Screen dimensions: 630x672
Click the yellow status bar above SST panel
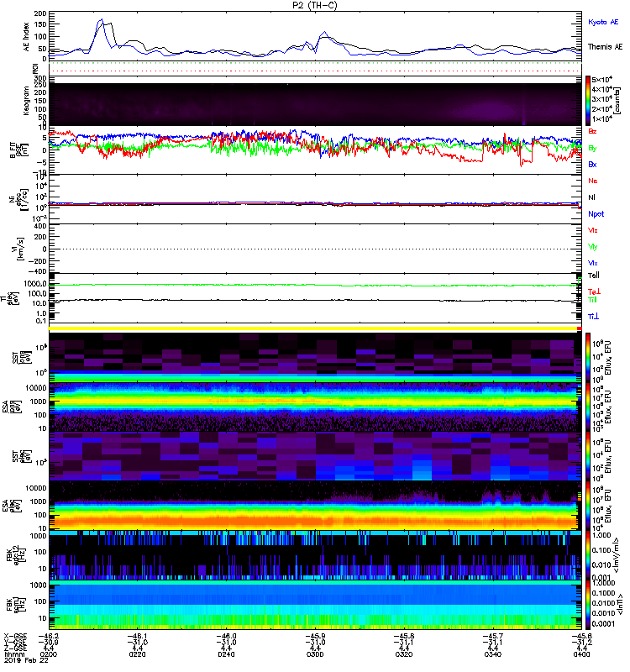(312, 328)
